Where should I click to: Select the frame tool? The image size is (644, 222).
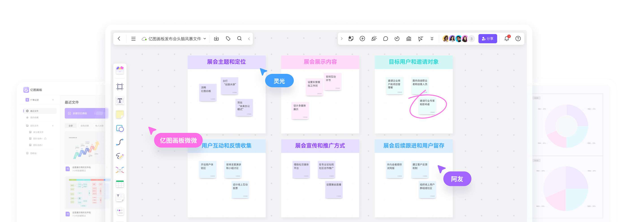[x=120, y=86]
